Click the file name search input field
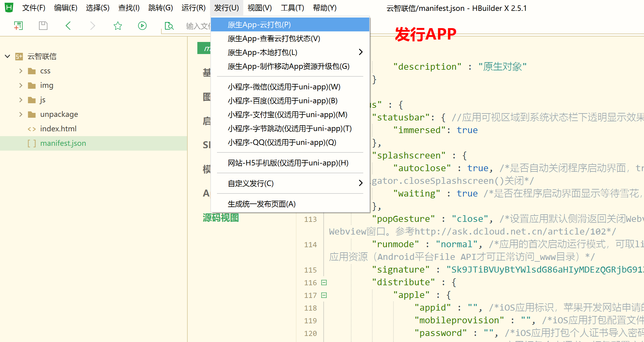 [198, 26]
